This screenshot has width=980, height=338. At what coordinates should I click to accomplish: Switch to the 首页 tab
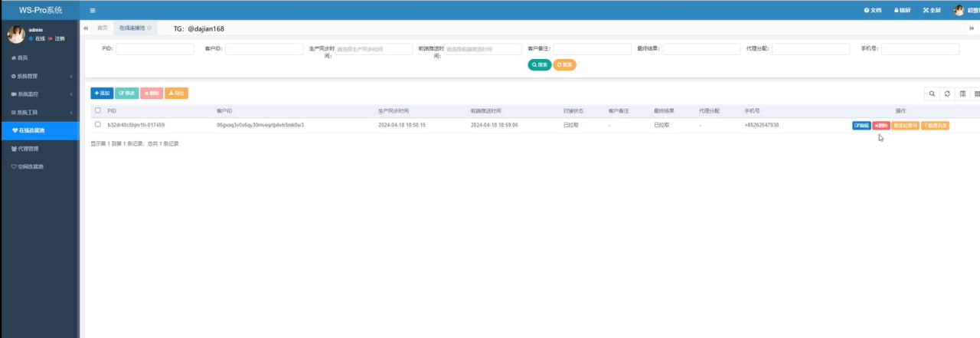click(102, 28)
